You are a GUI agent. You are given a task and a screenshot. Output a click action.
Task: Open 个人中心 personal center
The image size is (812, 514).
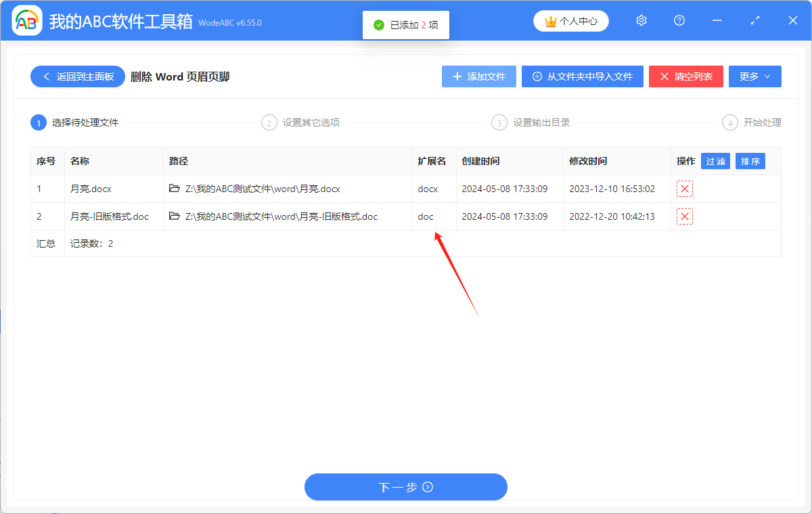click(570, 21)
